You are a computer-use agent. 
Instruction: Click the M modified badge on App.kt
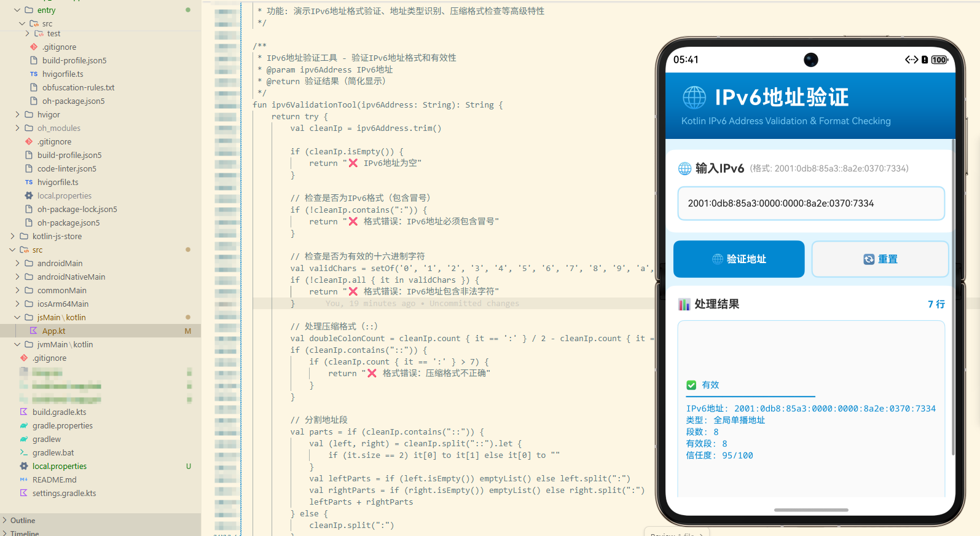[x=188, y=331]
